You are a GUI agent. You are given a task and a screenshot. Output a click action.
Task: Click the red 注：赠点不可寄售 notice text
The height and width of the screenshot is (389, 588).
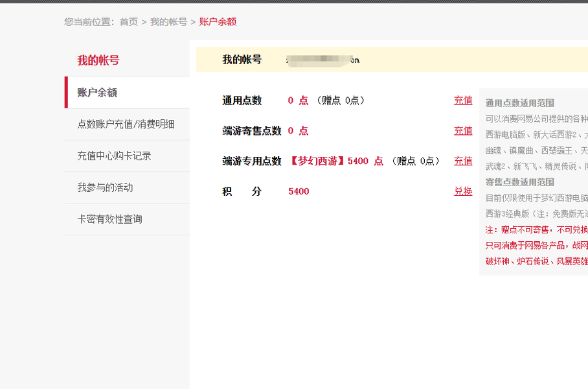coord(537,230)
